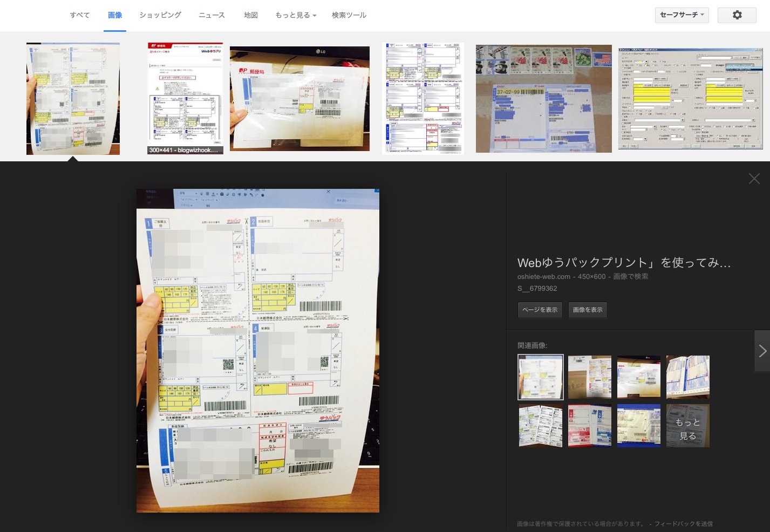
Task: Click the S__6799362 caption text
Action: [537, 289]
